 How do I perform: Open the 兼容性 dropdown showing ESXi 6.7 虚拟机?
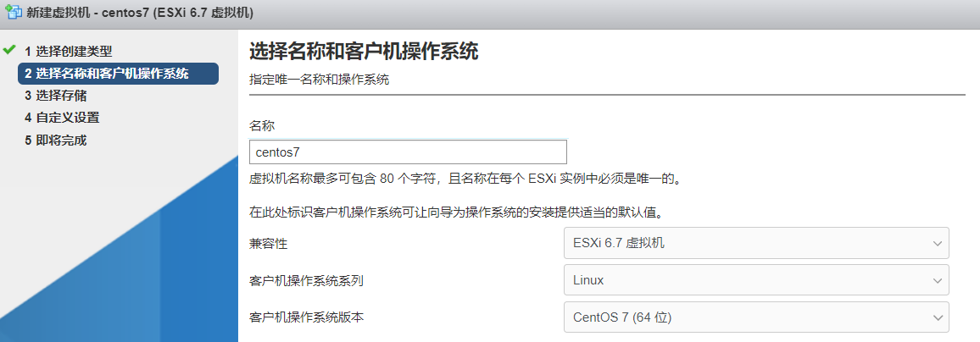(756, 243)
